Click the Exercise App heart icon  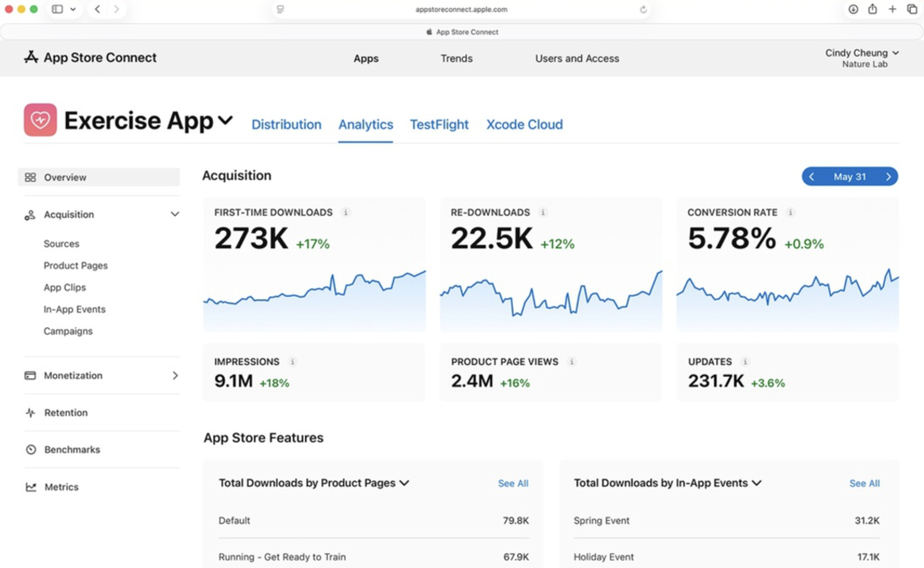(40, 120)
